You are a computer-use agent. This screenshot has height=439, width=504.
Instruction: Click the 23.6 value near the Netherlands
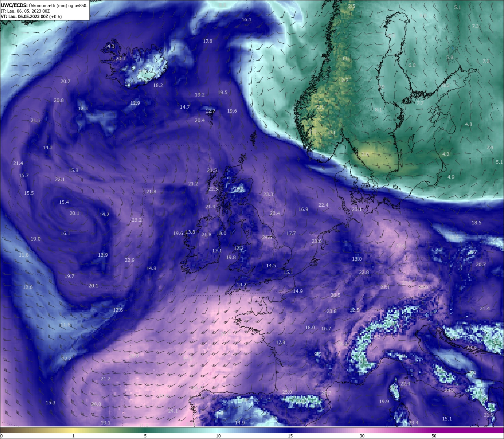[x=317, y=241]
